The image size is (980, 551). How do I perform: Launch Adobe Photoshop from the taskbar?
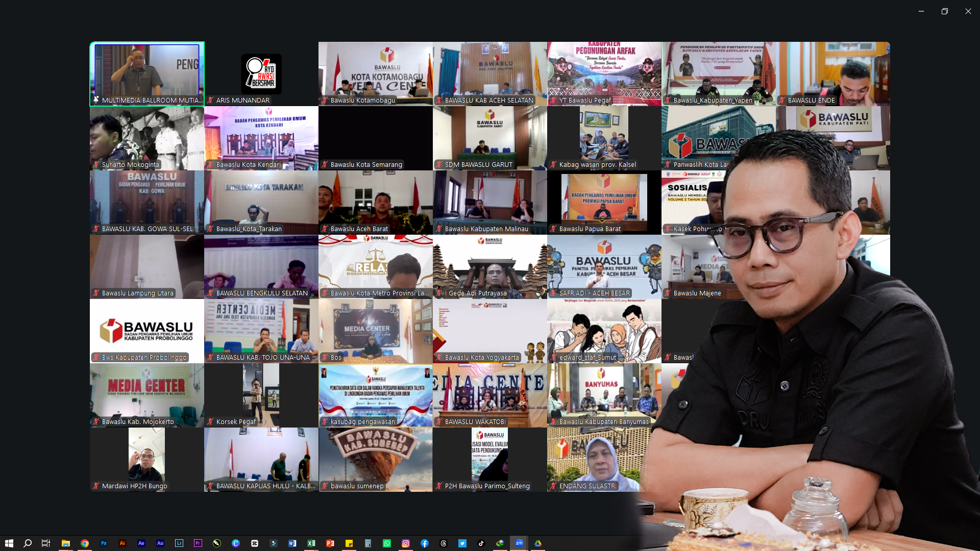point(104,543)
